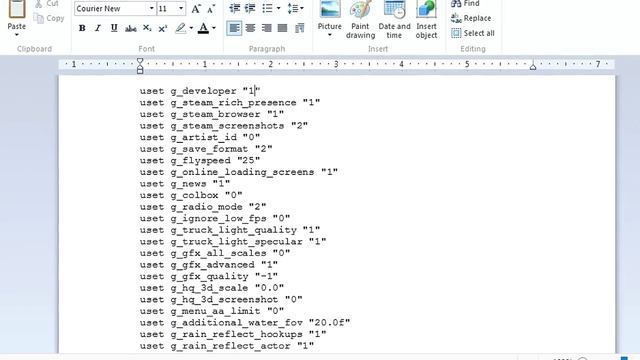
Task: Justify paragraph text
Action: [282, 28]
